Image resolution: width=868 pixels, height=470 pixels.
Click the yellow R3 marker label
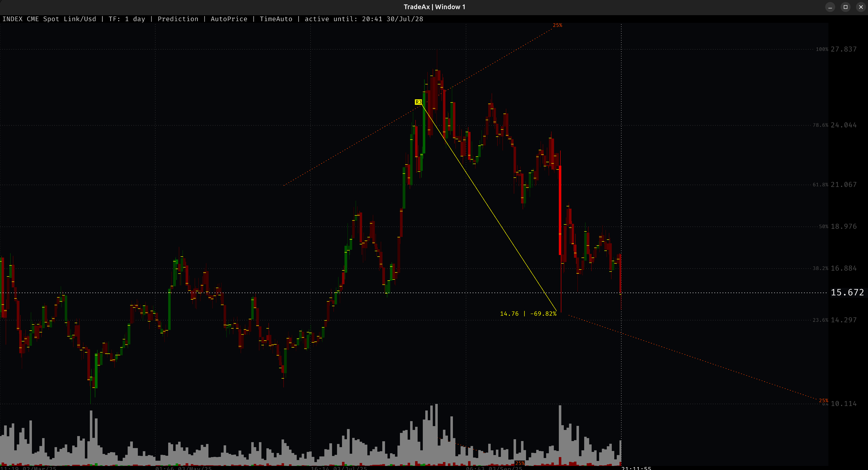click(x=418, y=102)
